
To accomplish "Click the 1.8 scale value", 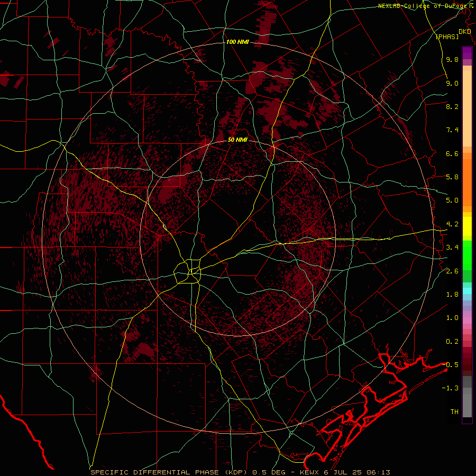I will pyautogui.click(x=452, y=295).
